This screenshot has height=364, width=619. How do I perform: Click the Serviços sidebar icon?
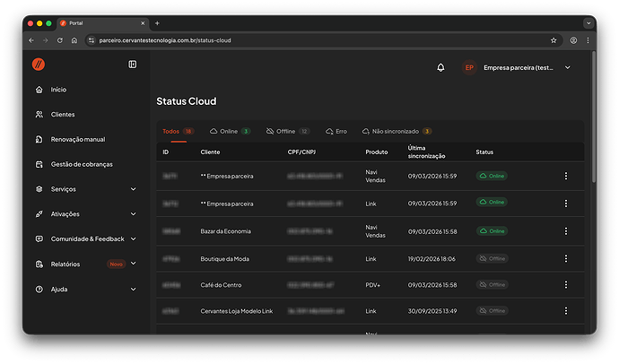39,189
